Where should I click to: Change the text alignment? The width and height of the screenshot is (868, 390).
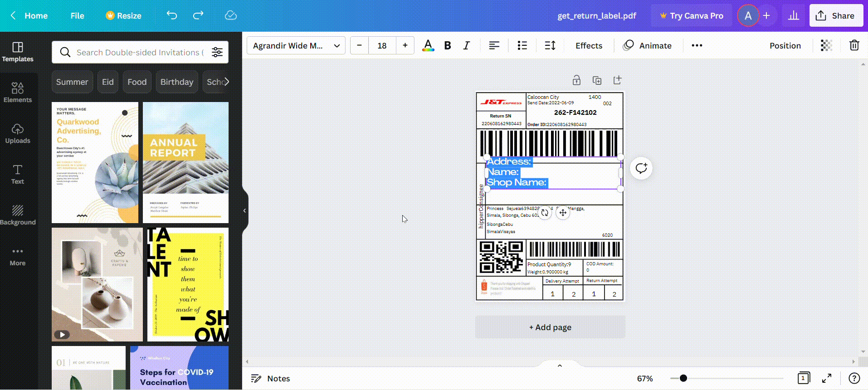(x=494, y=45)
